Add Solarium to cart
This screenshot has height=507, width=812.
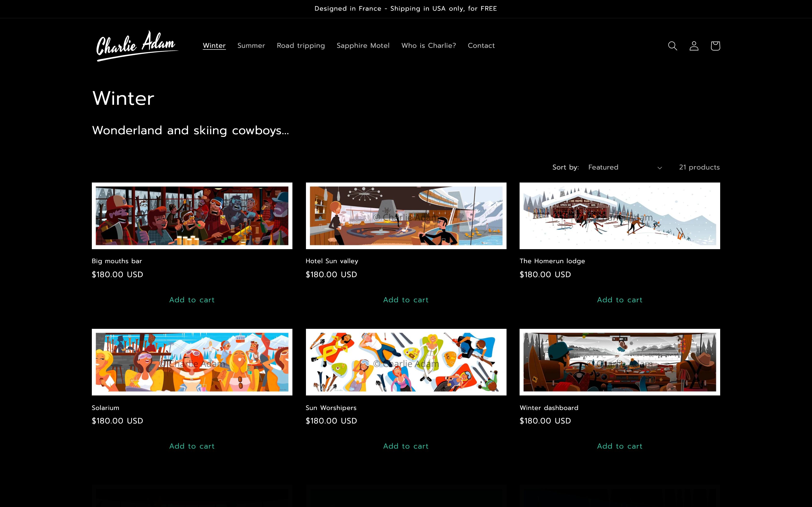192,446
